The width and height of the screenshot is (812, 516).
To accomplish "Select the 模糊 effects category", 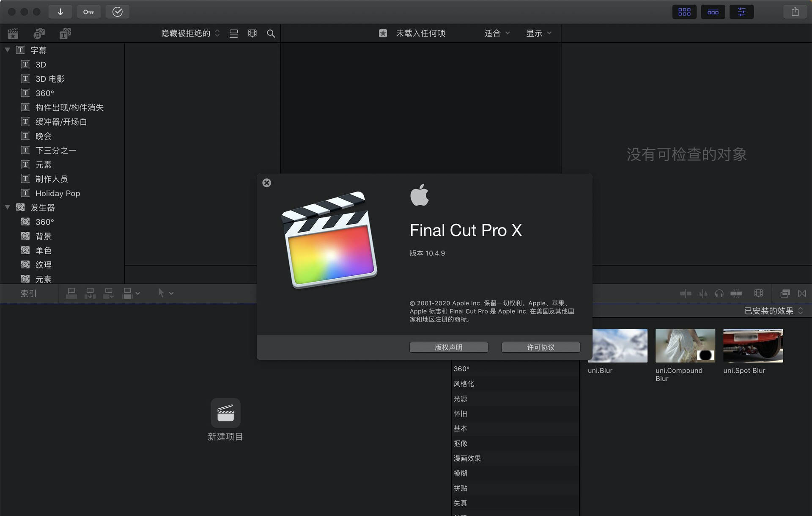I will (515, 473).
